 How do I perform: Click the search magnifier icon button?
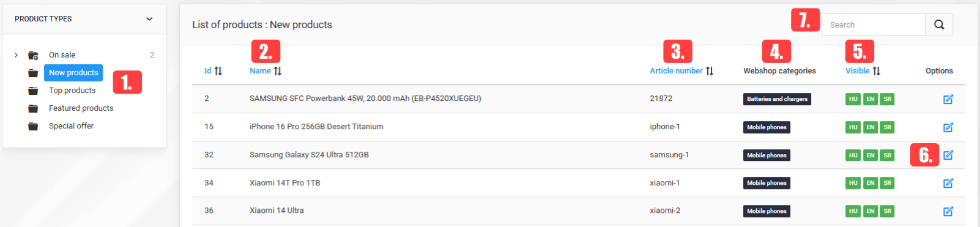(x=939, y=24)
